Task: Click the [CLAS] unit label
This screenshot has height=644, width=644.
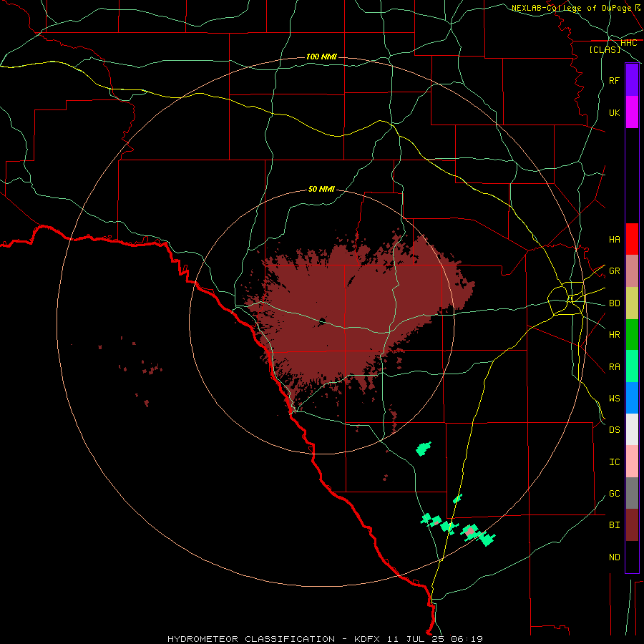Action: (605, 49)
